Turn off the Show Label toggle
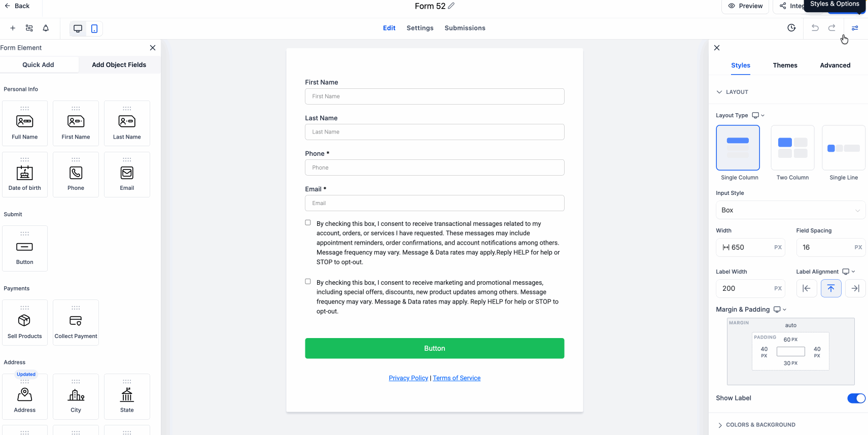This screenshot has width=868, height=435. click(856, 398)
